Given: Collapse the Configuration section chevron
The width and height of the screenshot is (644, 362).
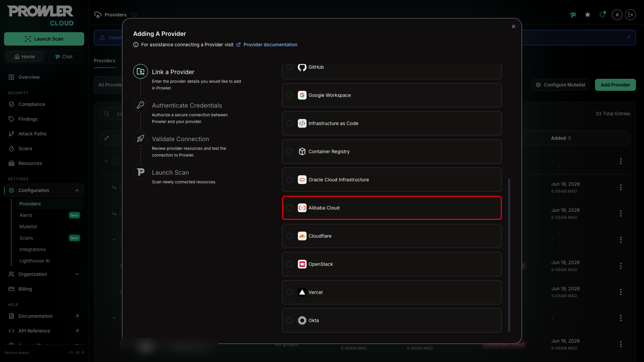Looking at the screenshot, I should (x=77, y=190).
